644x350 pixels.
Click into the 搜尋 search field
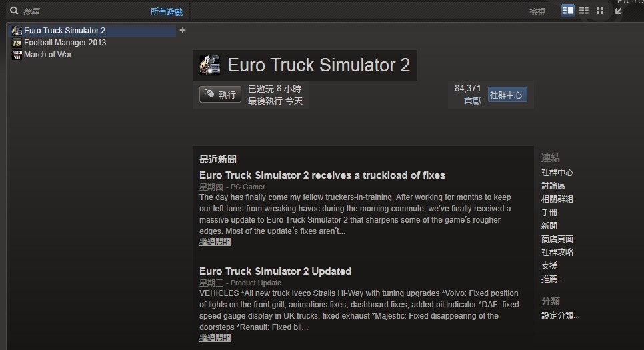coord(82,11)
